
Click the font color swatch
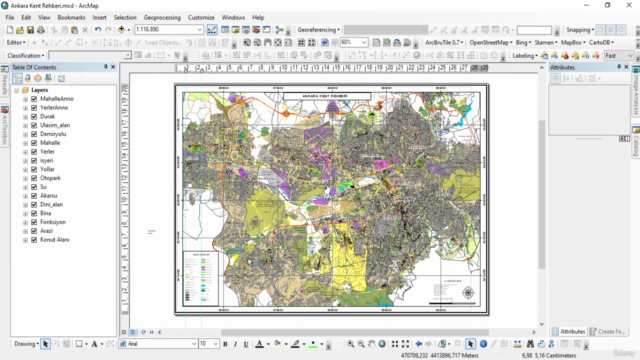pos(259,344)
